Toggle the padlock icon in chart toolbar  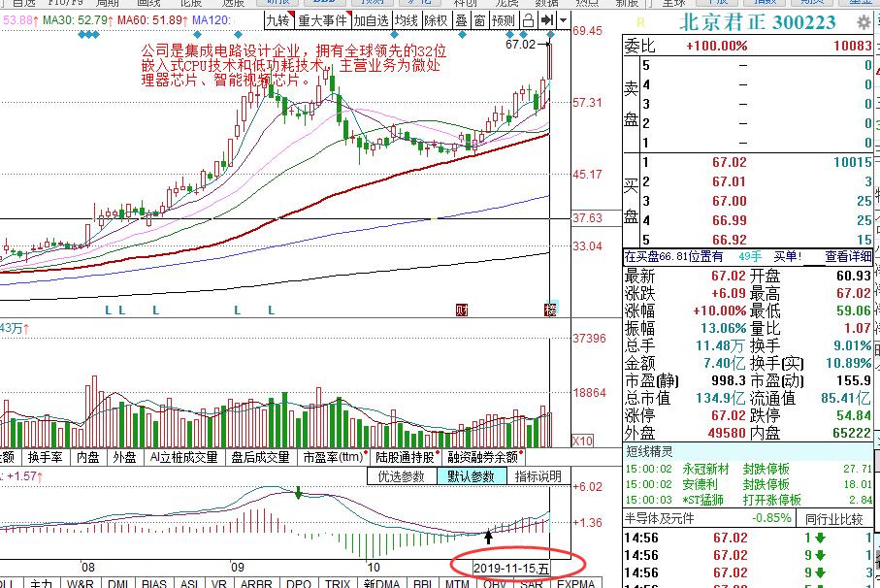[528, 20]
